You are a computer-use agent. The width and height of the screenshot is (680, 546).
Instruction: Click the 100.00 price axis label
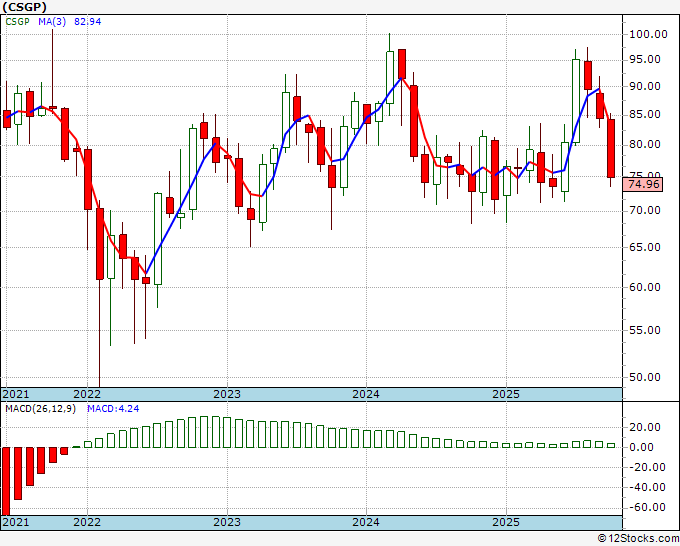click(x=648, y=34)
